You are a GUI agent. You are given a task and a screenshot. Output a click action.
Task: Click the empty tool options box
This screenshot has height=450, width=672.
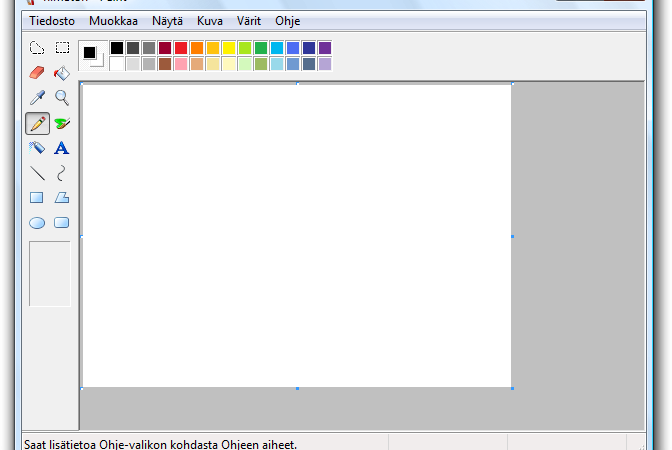point(50,274)
